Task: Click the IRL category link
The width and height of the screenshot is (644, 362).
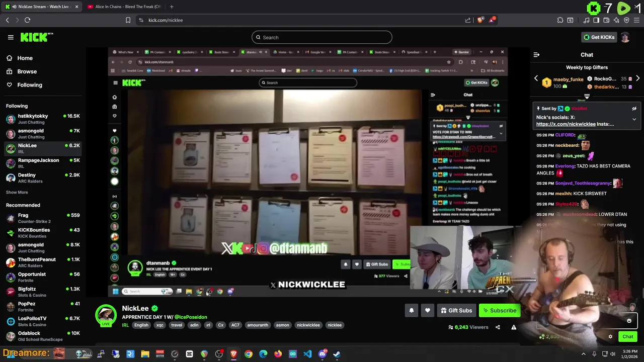Action: (125, 325)
